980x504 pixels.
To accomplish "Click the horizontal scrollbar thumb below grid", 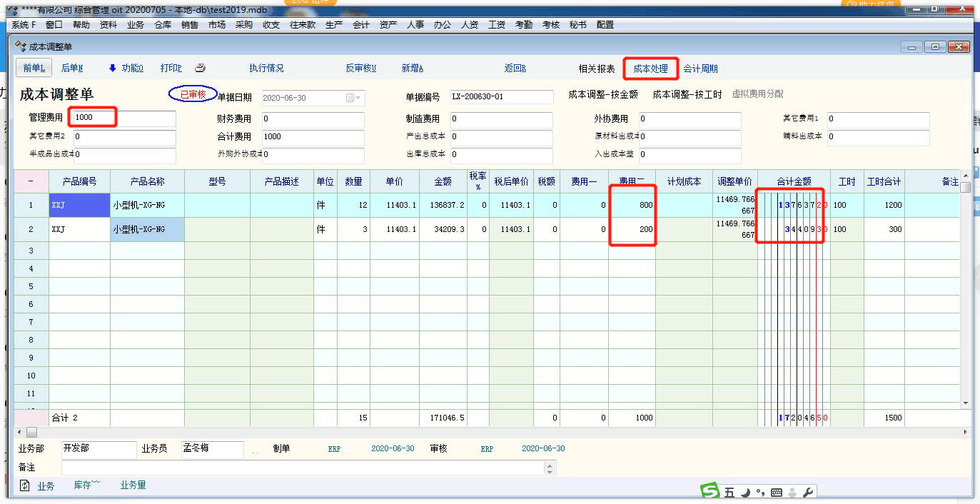I will point(31,433).
